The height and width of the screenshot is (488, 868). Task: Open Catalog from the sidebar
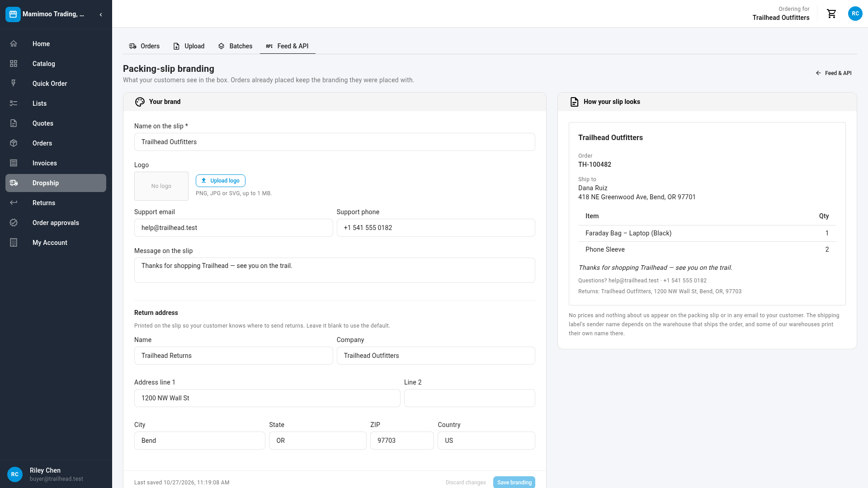56,64
